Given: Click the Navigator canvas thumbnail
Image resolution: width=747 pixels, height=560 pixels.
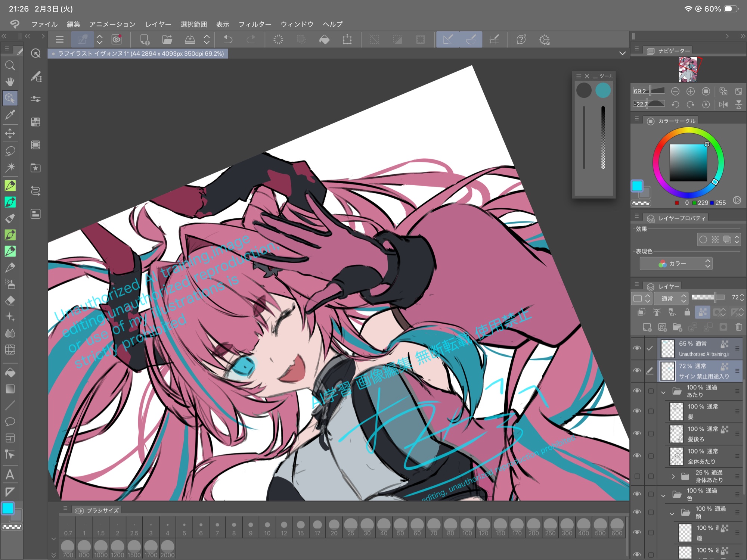Looking at the screenshot, I should [688, 69].
